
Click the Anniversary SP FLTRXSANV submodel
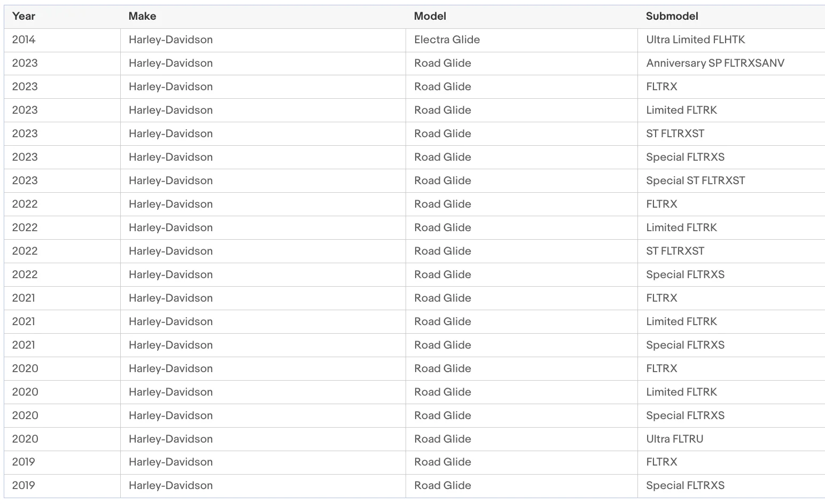coord(715,63)
